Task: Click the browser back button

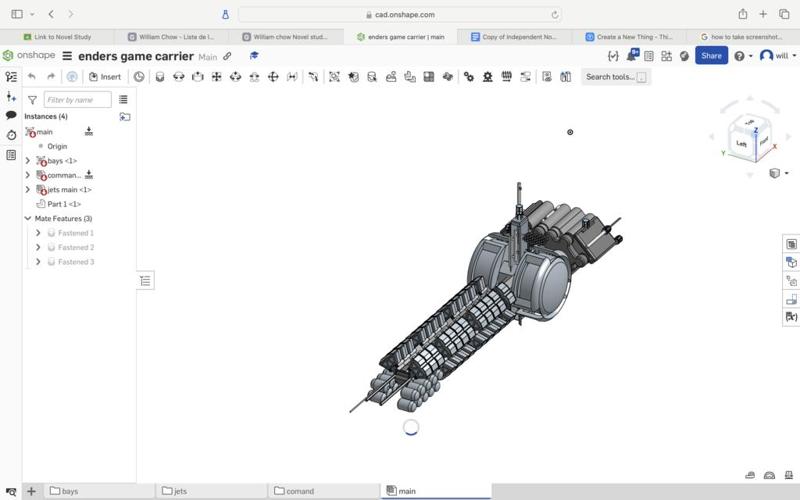Action: [51, 14]
